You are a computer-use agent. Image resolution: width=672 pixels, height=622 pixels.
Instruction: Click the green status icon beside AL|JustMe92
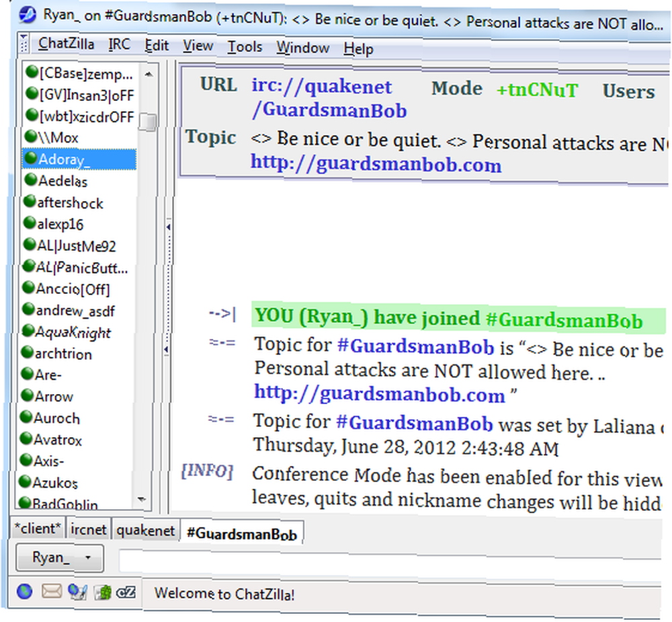pyautogui.click(x=30, y=244)
